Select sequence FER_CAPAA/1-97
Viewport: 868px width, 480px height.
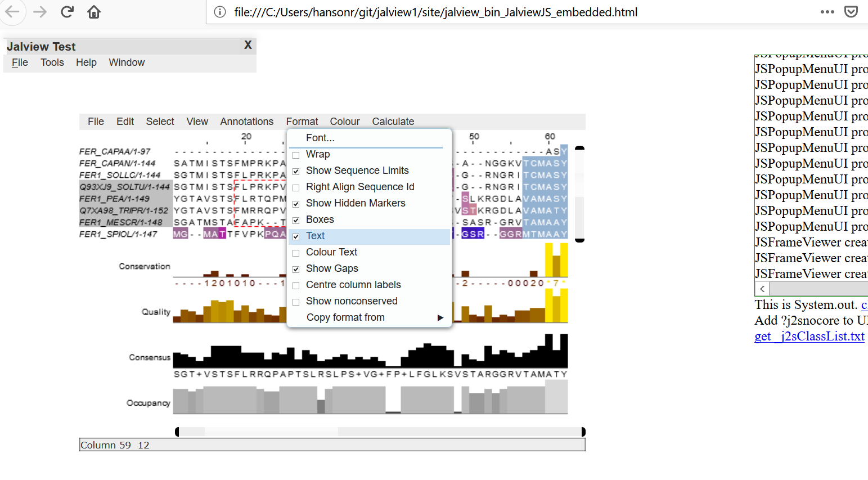[115, 151]
